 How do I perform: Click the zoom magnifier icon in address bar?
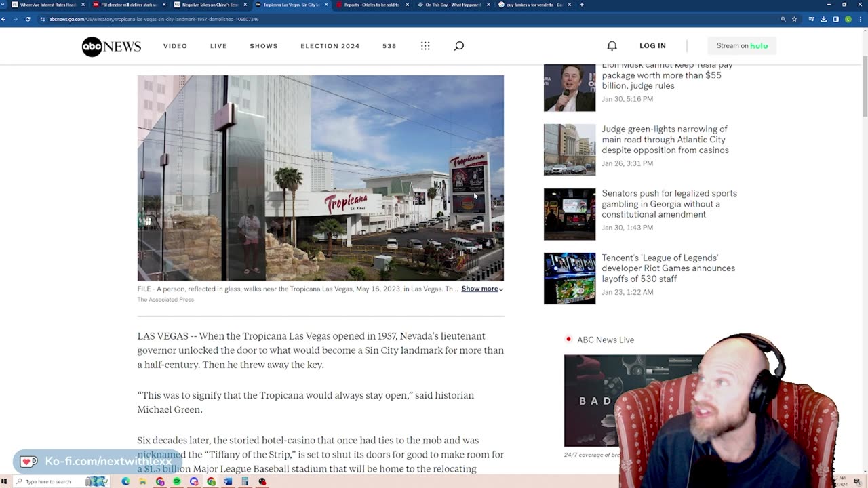[x=783, y=19]
